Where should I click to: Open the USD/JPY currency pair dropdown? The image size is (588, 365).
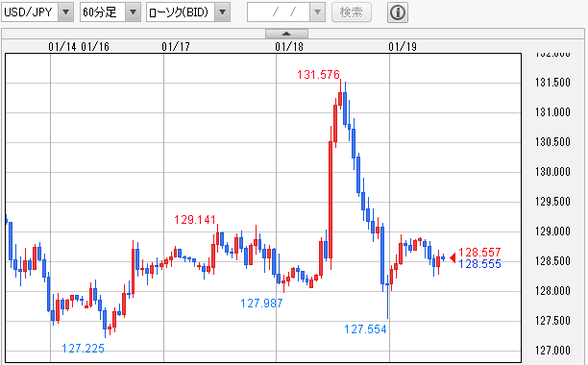click(65, 12)
